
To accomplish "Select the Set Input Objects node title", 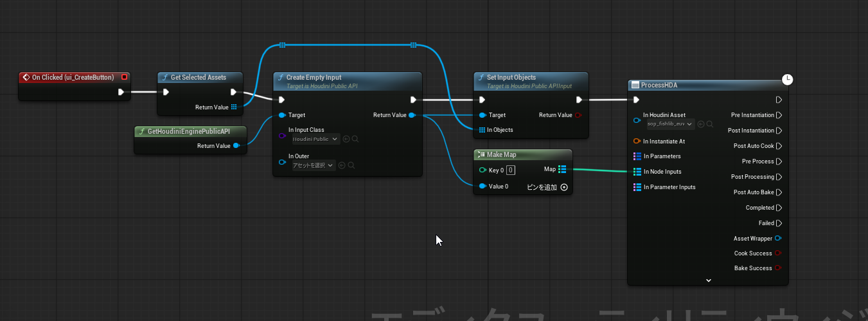I will pyautogui.click(x=511, y=77).
